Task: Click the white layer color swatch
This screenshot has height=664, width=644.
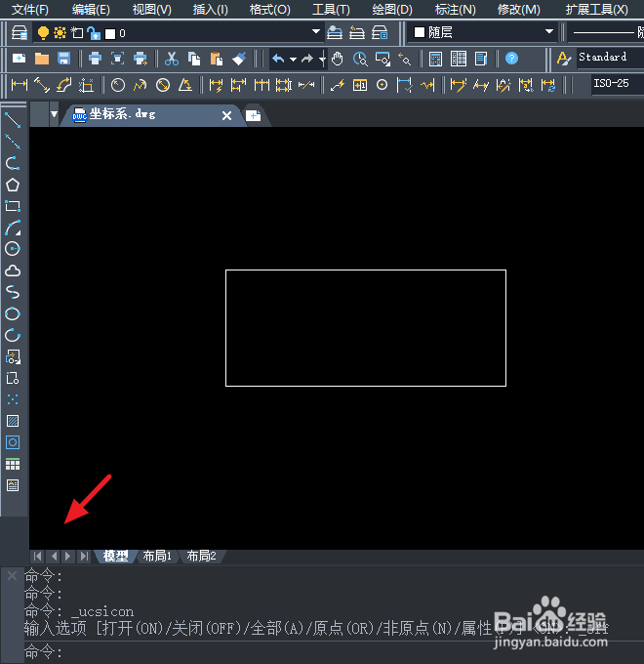Action: coord(110,34)
